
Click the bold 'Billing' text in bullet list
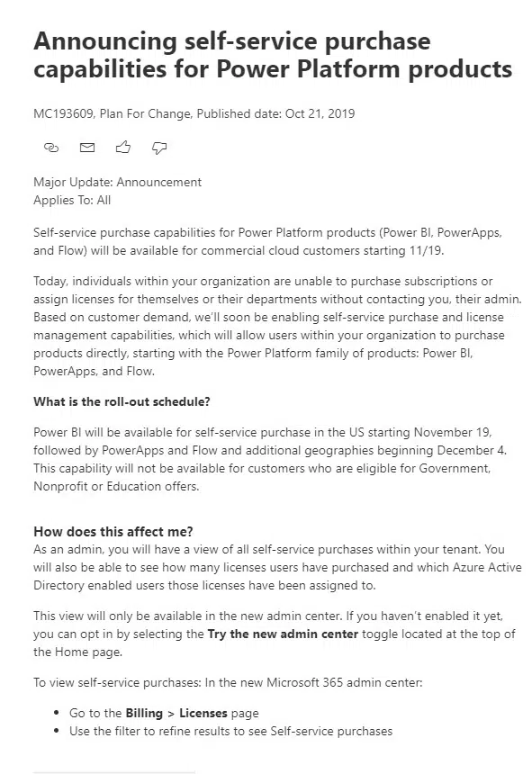144,714
